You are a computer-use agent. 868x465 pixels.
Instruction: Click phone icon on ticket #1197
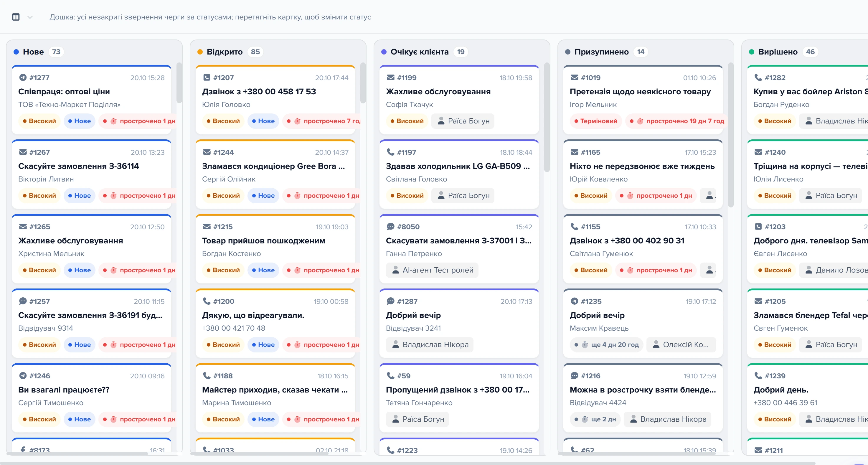(x=390, y=152)
